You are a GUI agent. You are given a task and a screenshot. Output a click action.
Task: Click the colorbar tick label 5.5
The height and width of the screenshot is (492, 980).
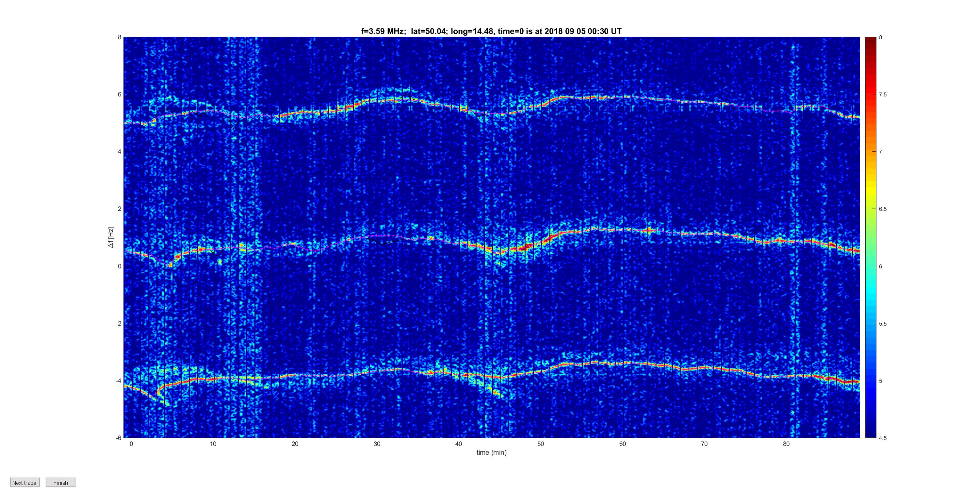coord(883,324)
